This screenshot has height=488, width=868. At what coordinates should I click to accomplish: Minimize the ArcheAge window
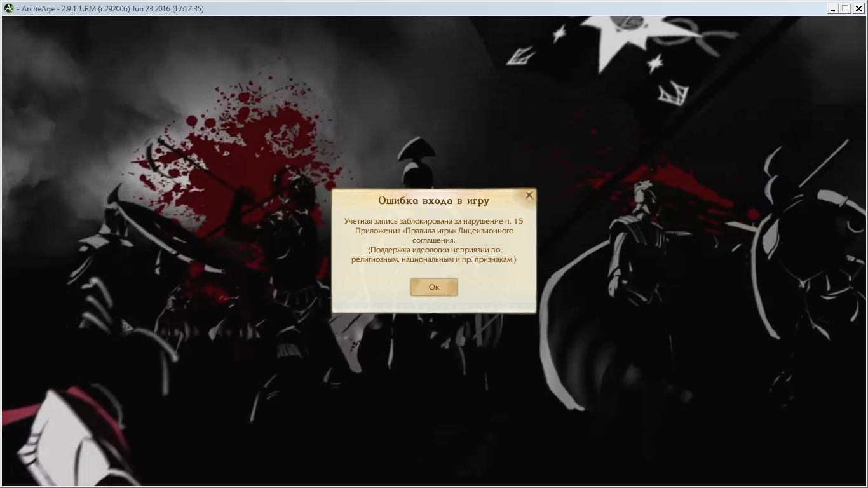833,8
